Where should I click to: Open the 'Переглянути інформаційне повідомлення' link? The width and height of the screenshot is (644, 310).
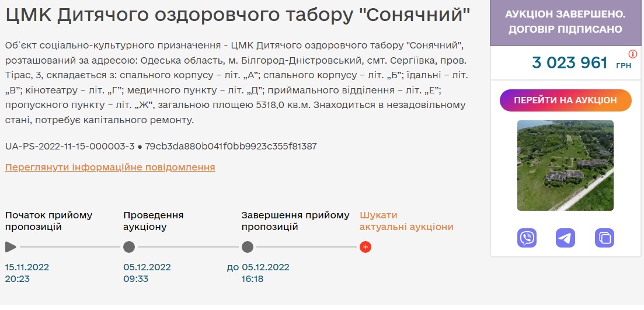pos(110,168)
